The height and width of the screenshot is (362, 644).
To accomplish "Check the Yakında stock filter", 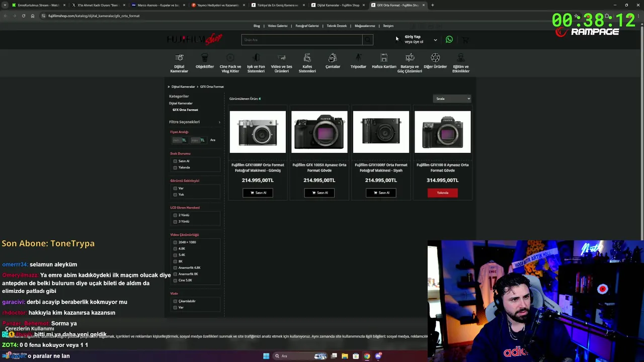I will [x=175, y=167].
